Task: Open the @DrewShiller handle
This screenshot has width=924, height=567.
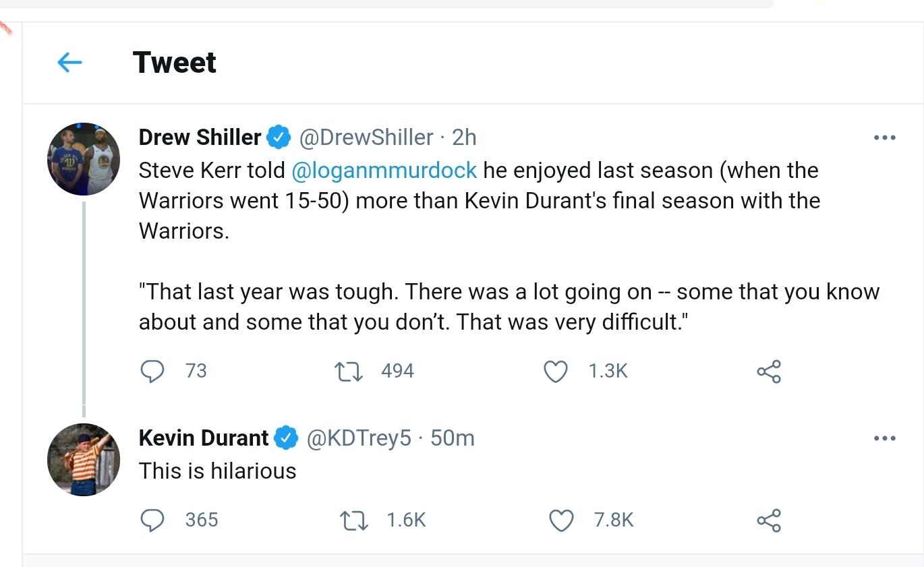Action: tap(366, 138)
